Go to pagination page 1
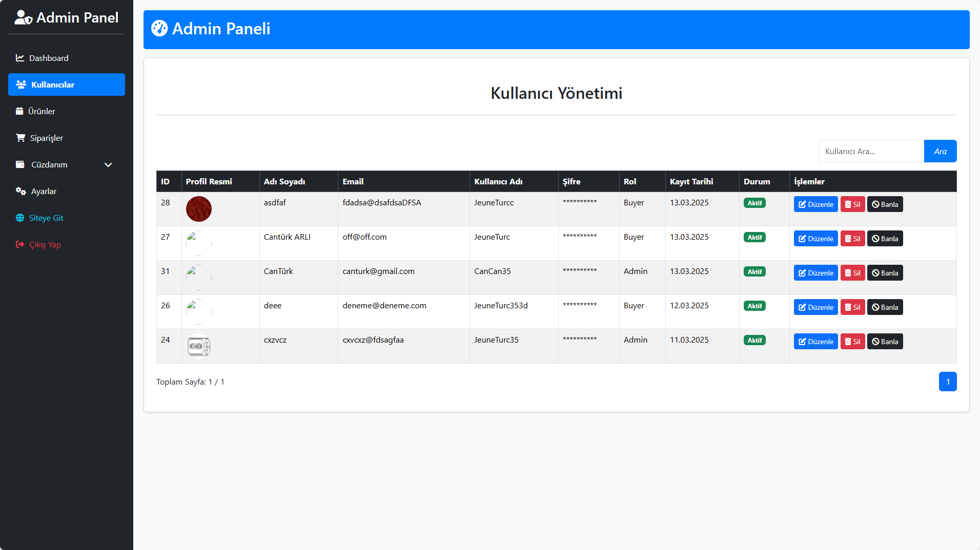This screenshot has width=980, height=550. (x=948, y=382)
